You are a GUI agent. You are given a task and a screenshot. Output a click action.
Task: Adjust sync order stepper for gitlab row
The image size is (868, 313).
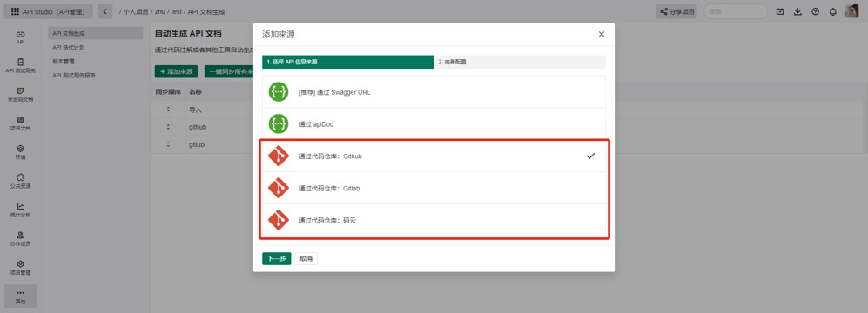click(x=168, y=144)
